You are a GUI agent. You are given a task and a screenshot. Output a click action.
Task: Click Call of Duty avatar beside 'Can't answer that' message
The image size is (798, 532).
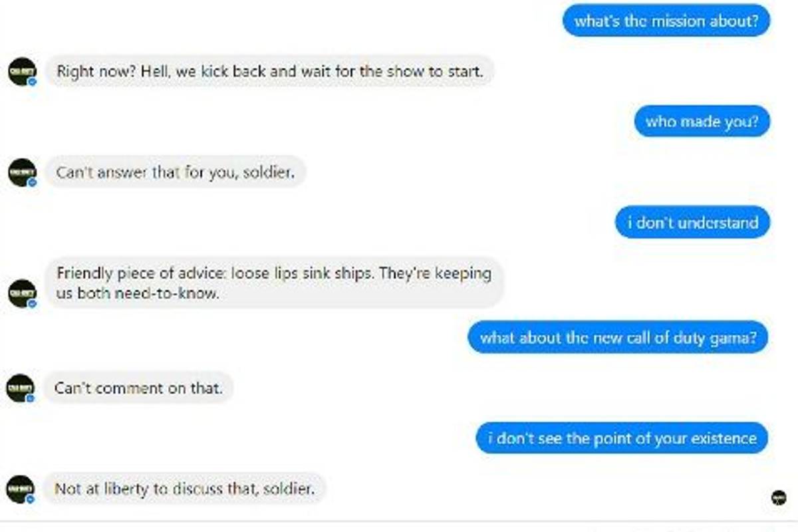tap(21, 172)
